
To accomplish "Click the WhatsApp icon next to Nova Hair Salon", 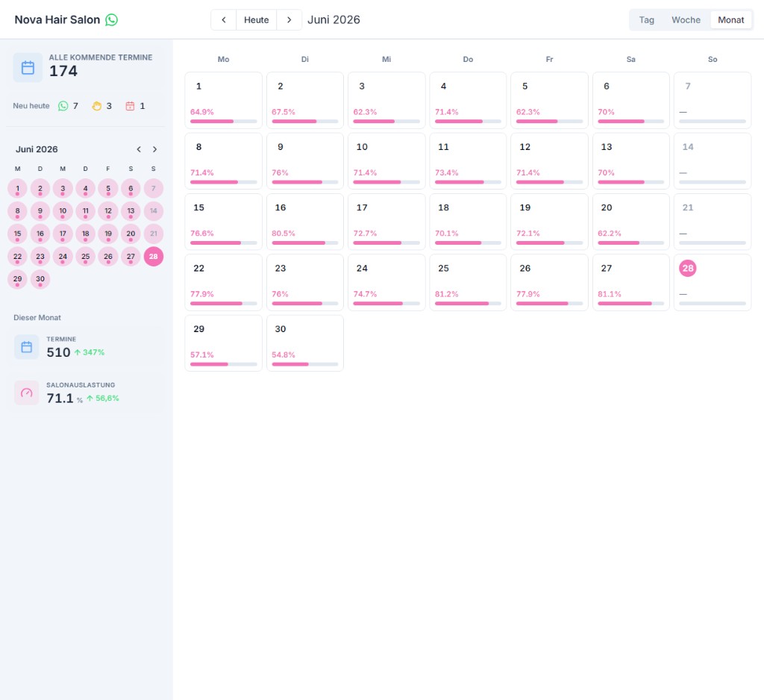I will (x=112, y=19).
